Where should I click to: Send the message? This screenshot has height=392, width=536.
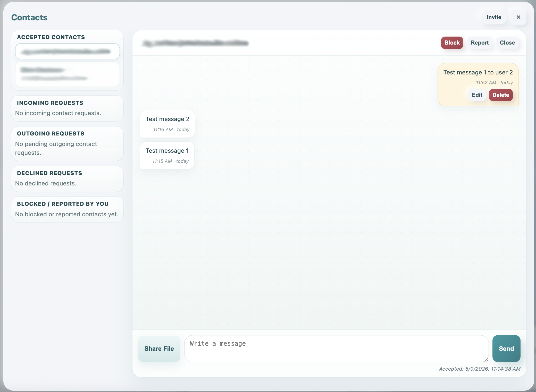pyautogui.click(x=506, y=349)
